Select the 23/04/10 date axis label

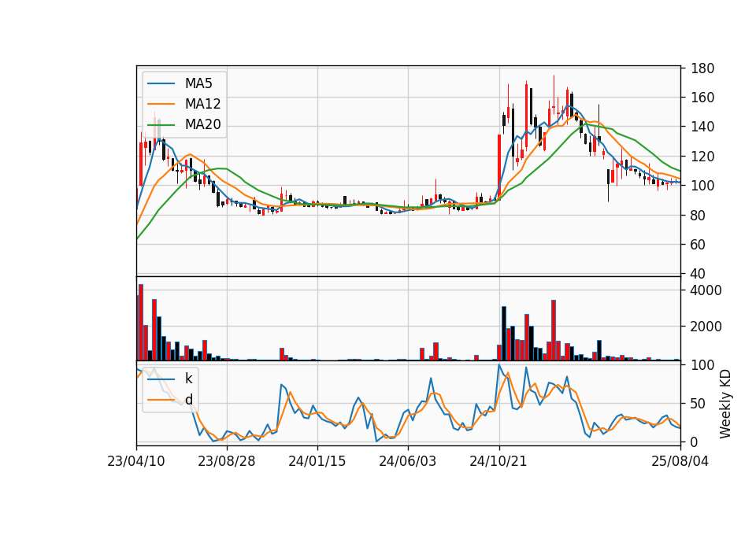pyautogui.click(x=136, y=461)
